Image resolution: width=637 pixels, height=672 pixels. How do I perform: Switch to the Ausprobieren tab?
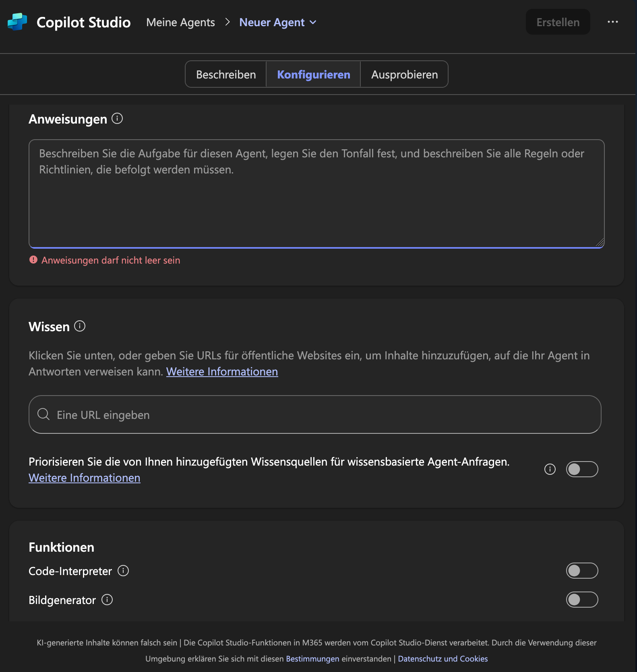click(x=404, y=74)
